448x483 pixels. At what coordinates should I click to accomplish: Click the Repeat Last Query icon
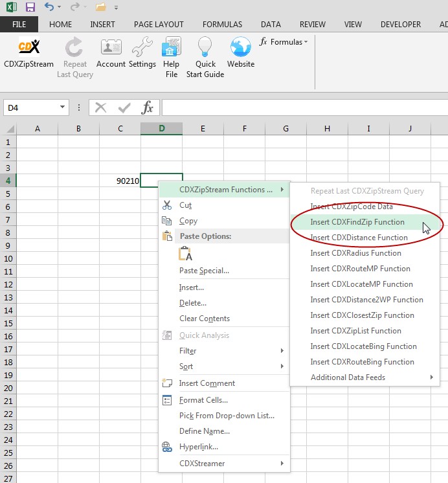74,47
